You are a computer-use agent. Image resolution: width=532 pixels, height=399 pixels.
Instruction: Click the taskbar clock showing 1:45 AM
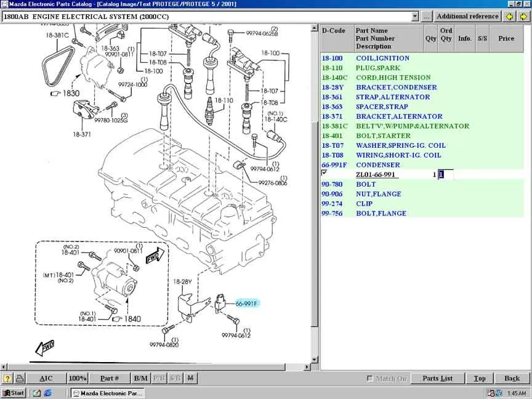coord(517,393)
